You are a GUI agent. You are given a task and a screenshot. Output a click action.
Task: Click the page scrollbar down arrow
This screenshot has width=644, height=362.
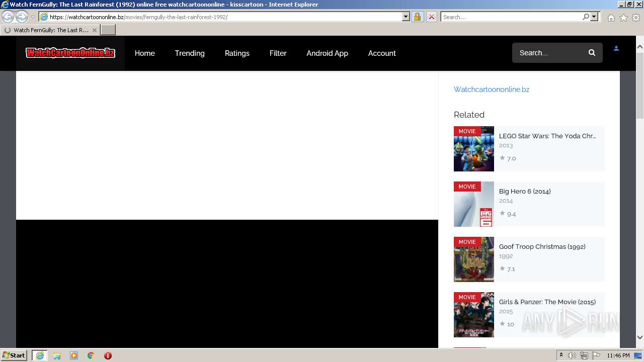tap(640, 337)
